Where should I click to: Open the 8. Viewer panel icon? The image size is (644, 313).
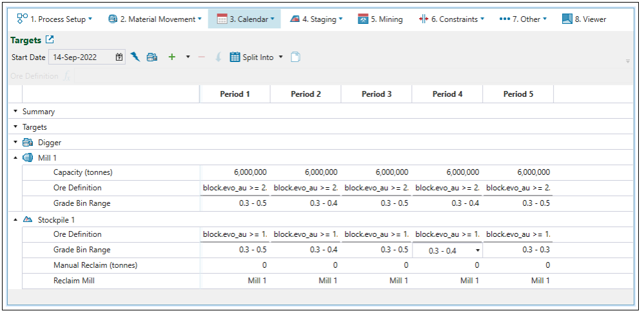click(567, 19)
